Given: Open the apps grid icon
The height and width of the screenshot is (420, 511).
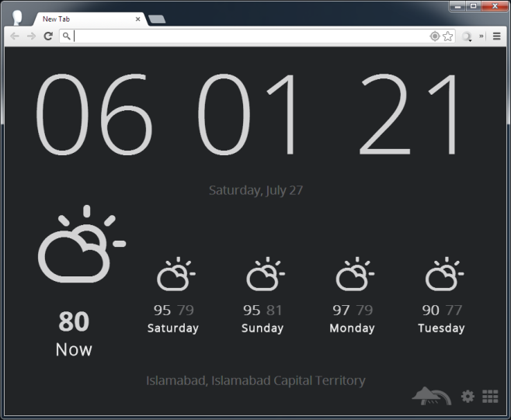Looking at the screenshot, I should click(490, 397).
